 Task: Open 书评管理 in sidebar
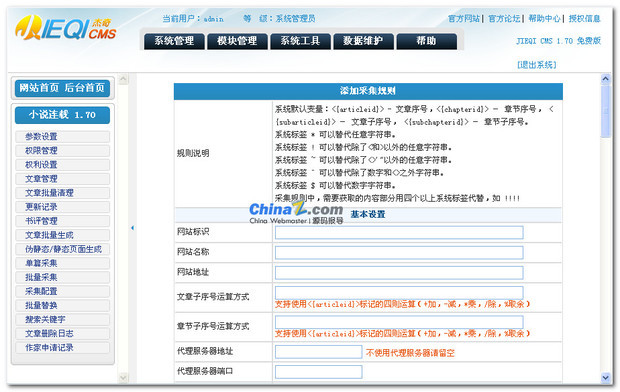point(62,221)
